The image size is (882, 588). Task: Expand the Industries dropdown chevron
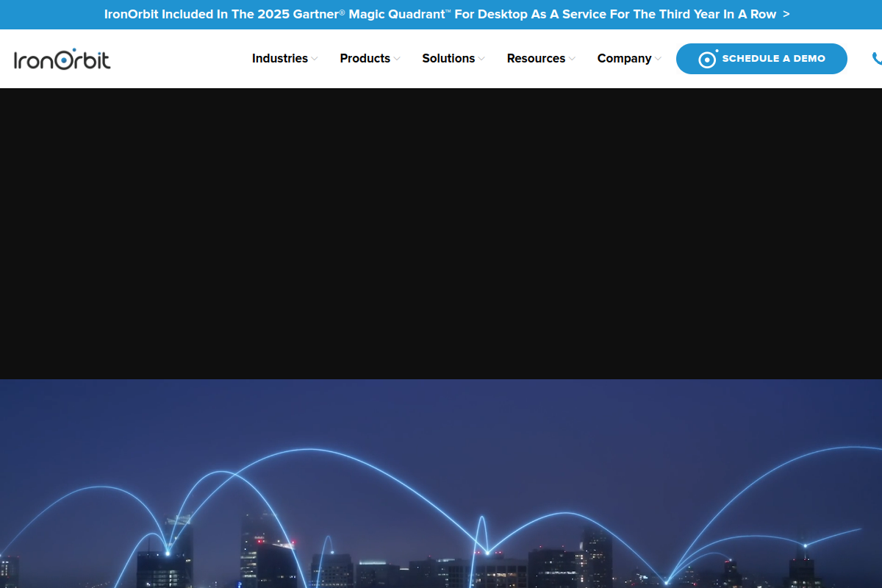[x=315, y=59]
